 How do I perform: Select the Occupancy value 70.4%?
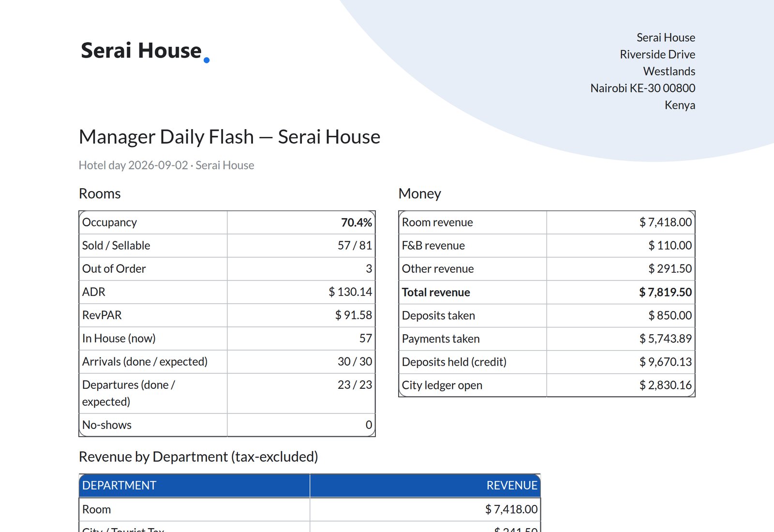click(357, 222)
